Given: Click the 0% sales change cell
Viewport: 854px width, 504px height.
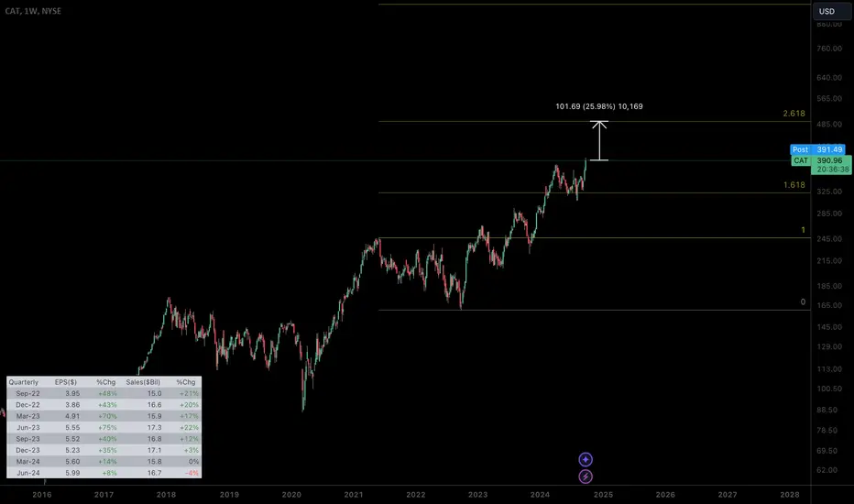Looking at the screenshot, I should (194, 462).
